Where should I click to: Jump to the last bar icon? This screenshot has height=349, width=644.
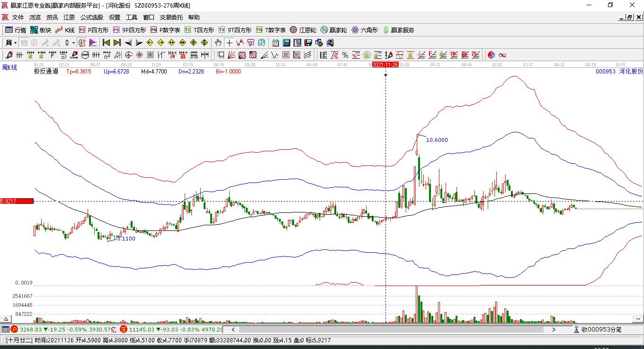117,43
